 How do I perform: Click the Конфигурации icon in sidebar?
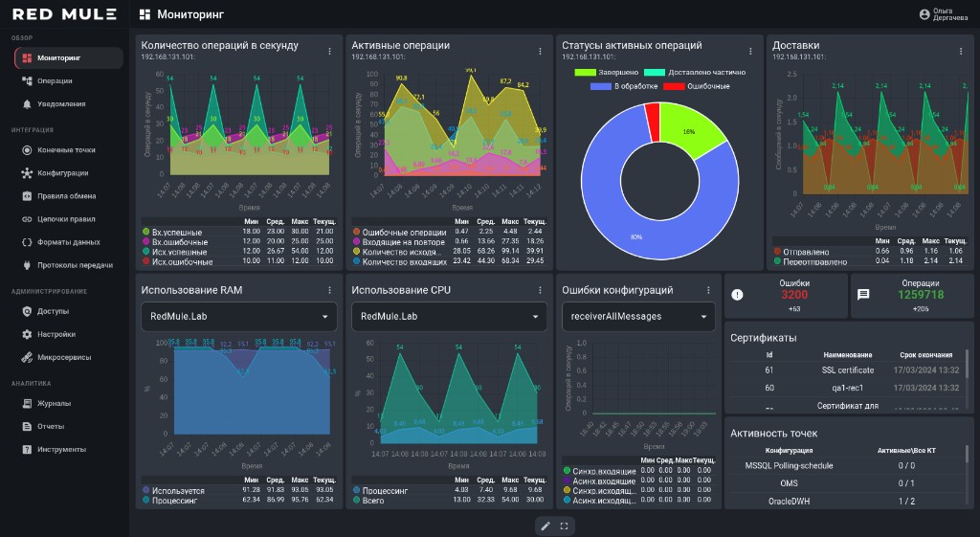point(27,173)
